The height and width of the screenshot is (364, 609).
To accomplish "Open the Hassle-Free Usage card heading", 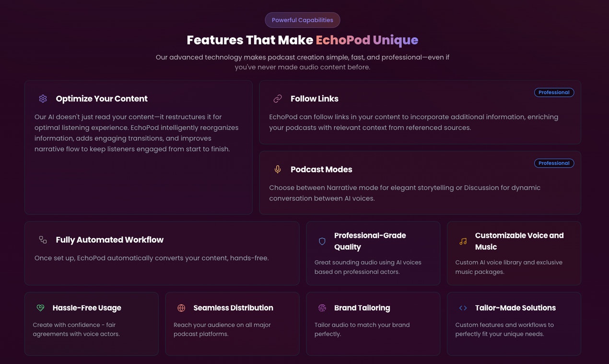I will click(87, 308).
